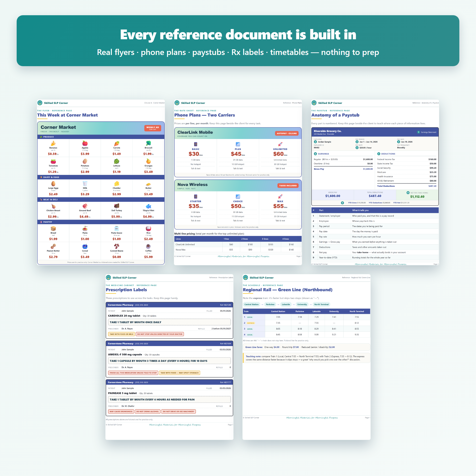Click the Anatomy of a Paystub heading
Viewport: 476px width, 476px height.
pyautogui.click(x=335, y=115)
